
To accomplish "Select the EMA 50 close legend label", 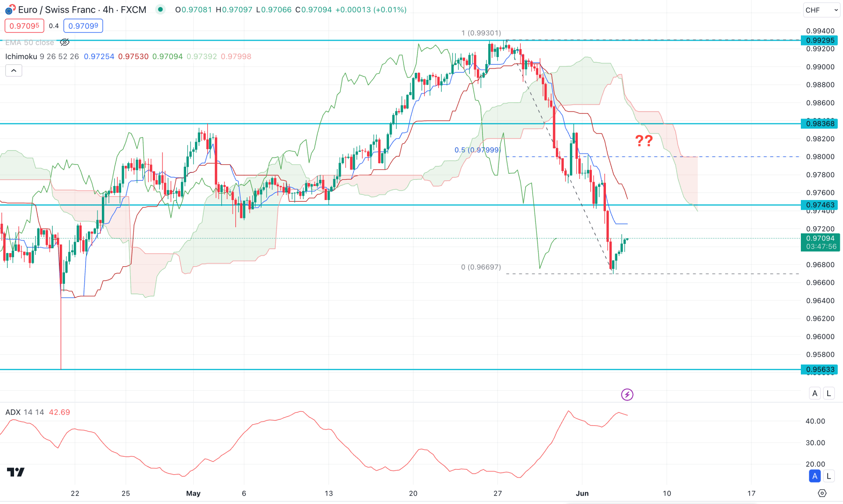I will click(x=30, y=43).
